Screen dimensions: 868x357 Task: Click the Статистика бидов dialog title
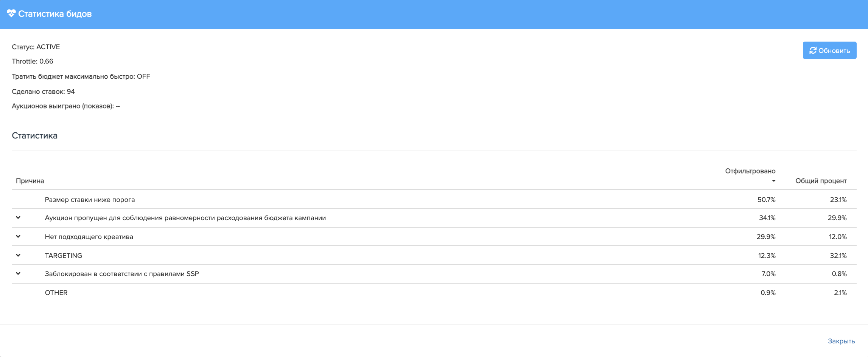pyautogui.click(x=55, y=14)
